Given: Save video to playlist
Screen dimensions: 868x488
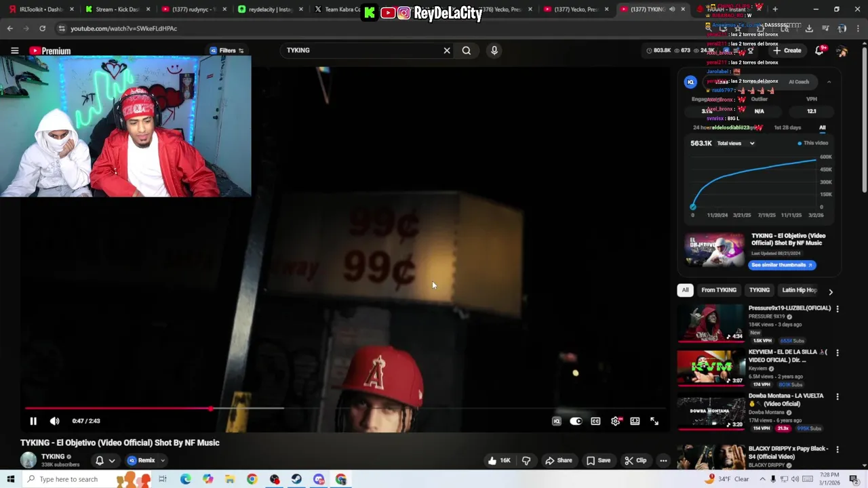Looking at the screenshot, I should 598,460.
